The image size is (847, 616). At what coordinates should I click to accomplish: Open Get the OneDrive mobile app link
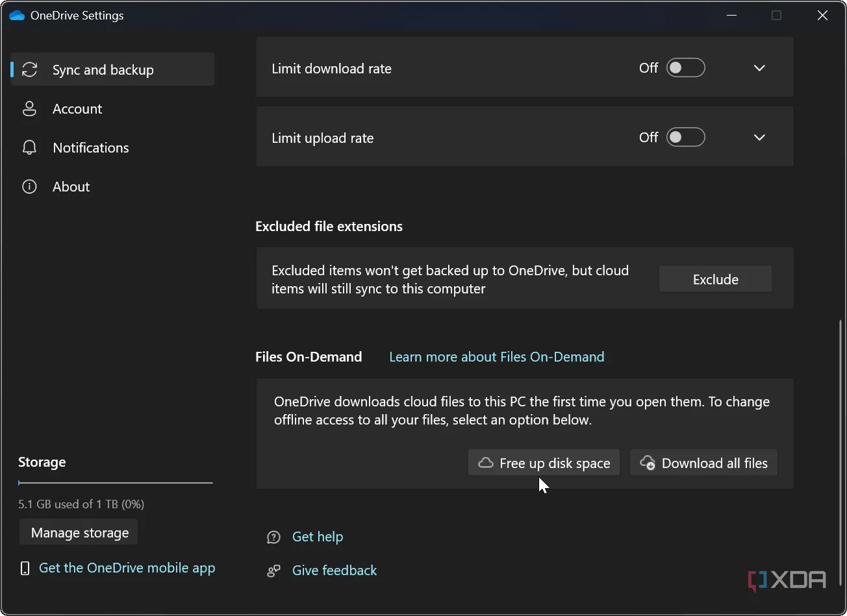point(127,568)
